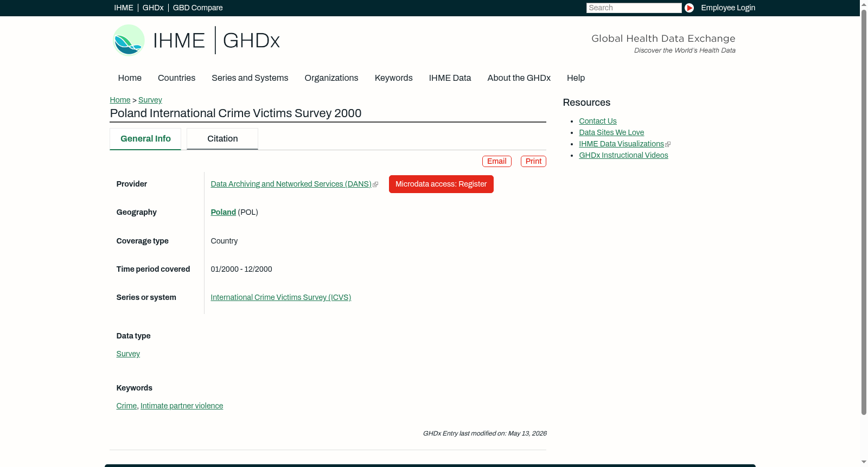Viewport: 868px width, 467px height.
Task: Click the external link icon beside DANS
Action: (375, 184)
